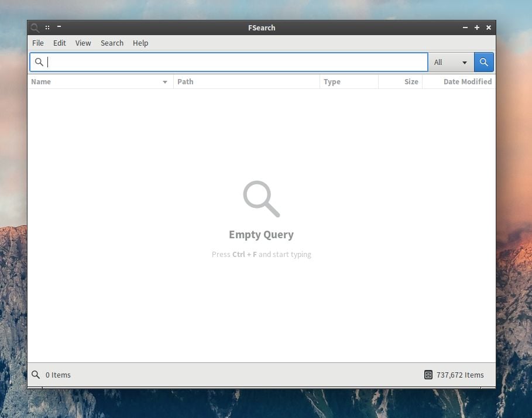Click the search icon beside 0 Items

[36, 375]
